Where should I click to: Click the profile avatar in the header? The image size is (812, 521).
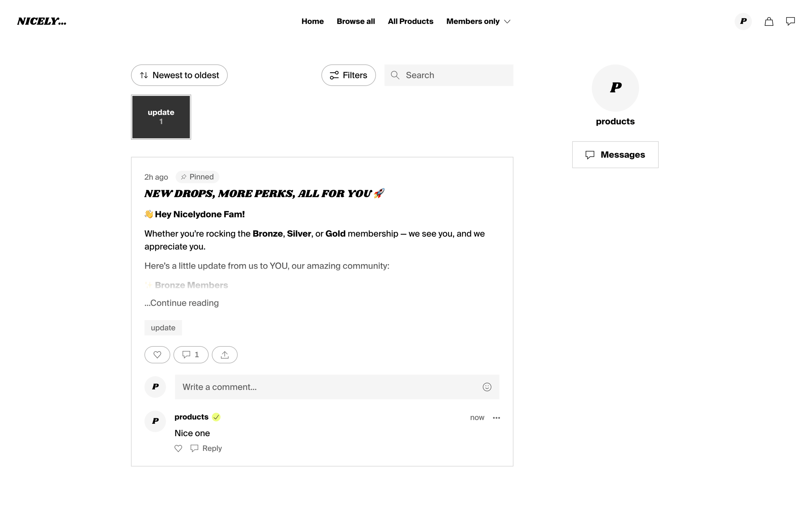[743, 21]
